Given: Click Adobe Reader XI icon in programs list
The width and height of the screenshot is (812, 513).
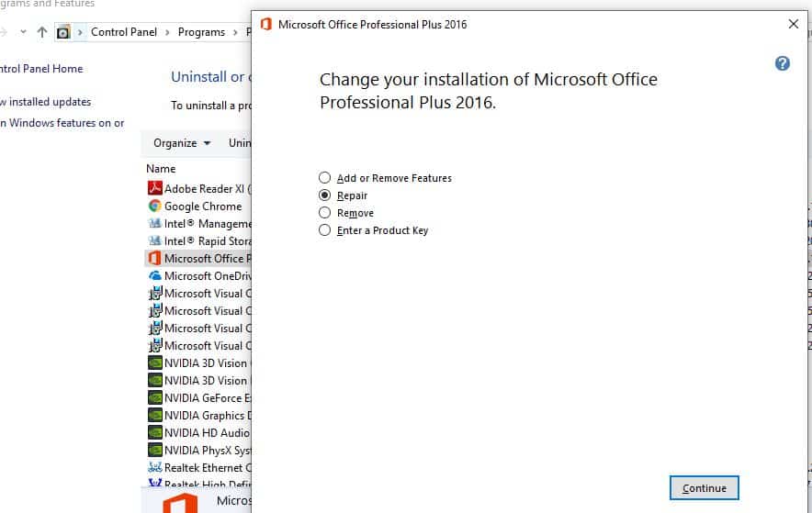Looking at the screenshot, I should click(155, 188).
